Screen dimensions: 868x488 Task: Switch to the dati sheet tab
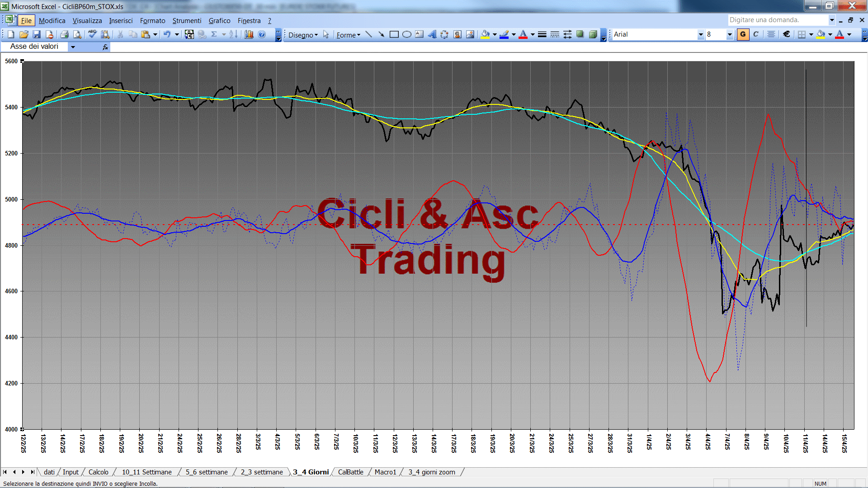(49, 472)
